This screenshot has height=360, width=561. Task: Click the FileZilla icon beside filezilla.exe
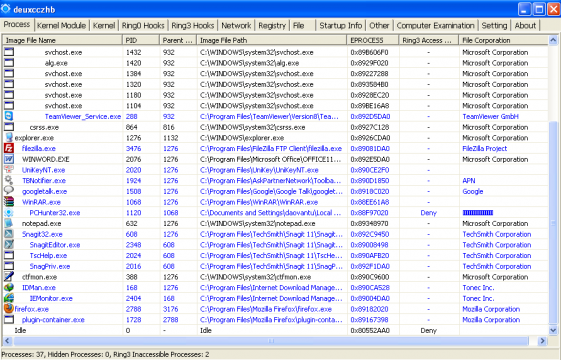(x=9, y=148)
